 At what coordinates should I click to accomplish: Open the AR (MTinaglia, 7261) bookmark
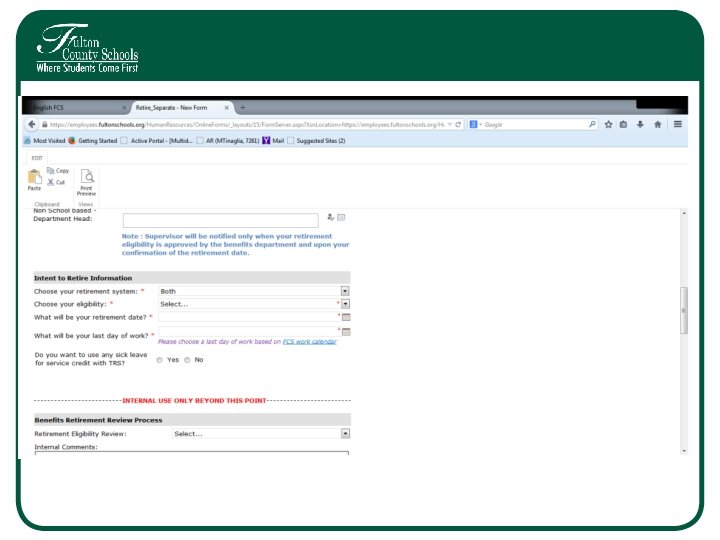(228, 141)
